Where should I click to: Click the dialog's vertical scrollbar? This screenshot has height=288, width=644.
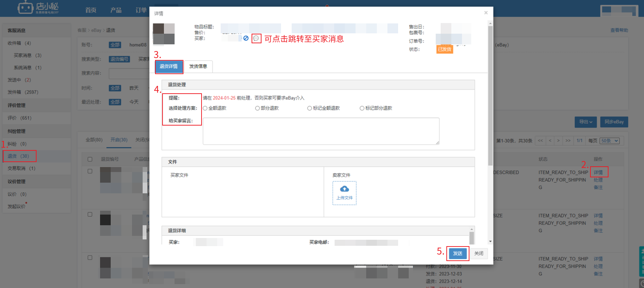[x=490, y=96]
